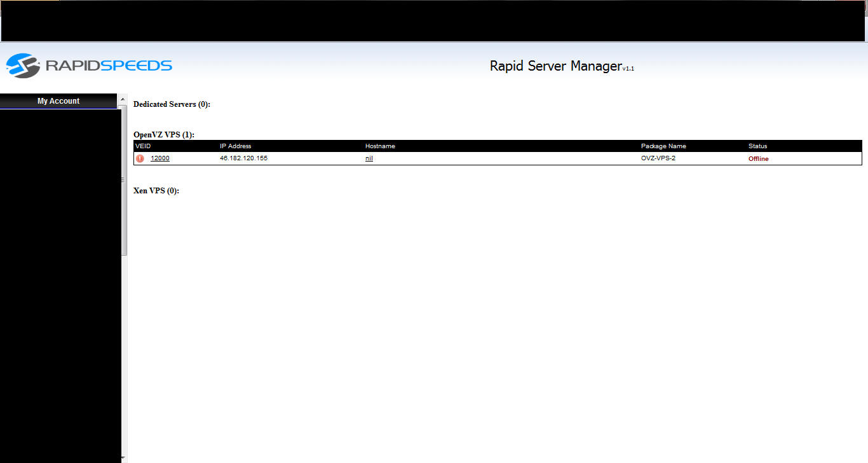Click the Rapid Server Manager title
Viewport: 868px width, 463px height.
562,66
